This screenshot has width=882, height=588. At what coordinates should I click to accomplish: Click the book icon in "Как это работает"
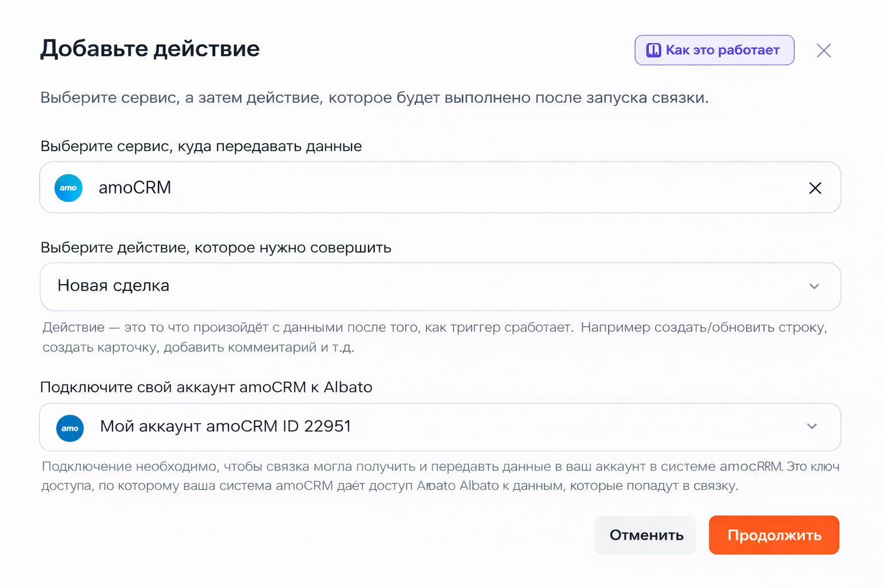tap(653, 51)
